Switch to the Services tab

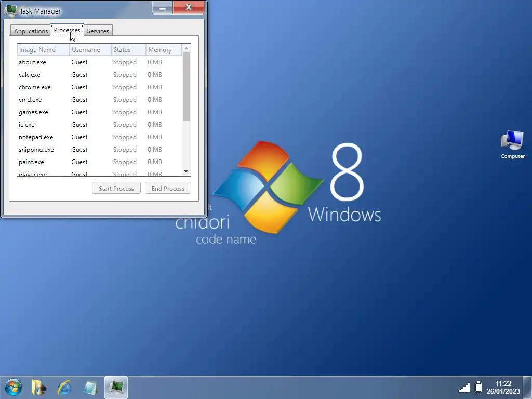[98, 31]
